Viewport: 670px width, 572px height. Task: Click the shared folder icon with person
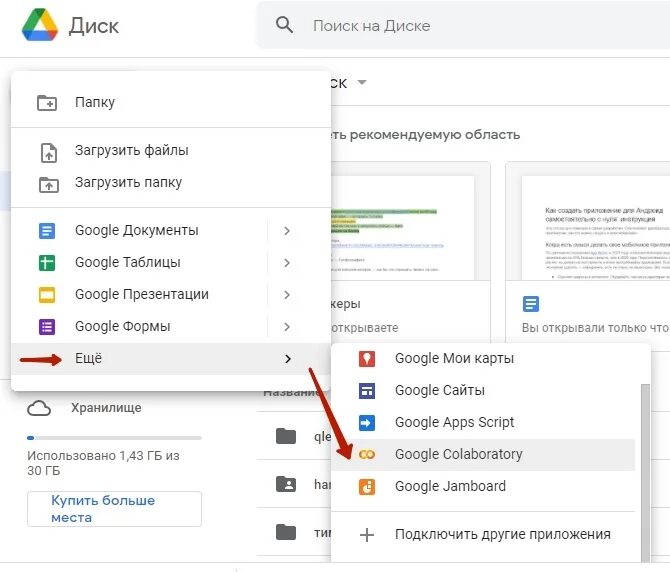pos(286,484)
